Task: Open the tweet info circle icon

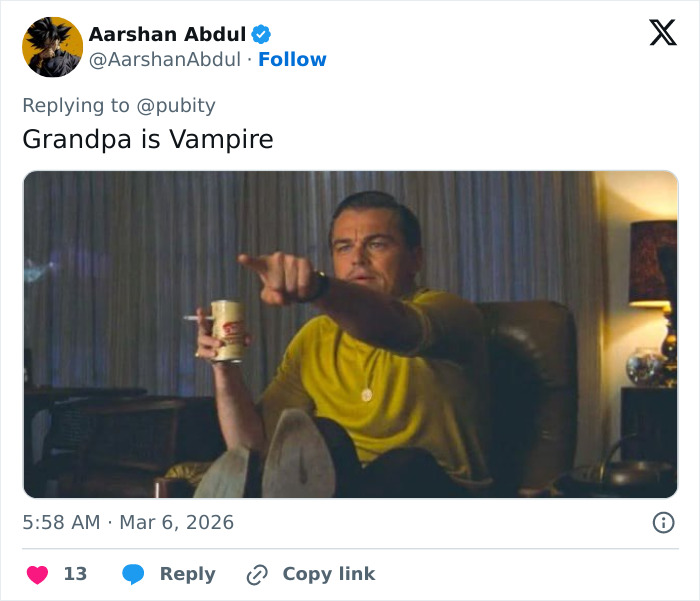Action: [662, 522]
